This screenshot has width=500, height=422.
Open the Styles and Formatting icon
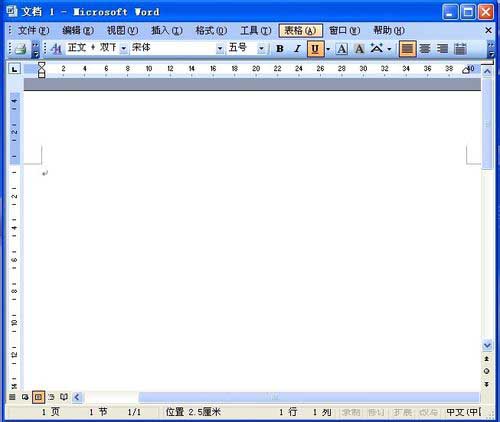(56, 49)
